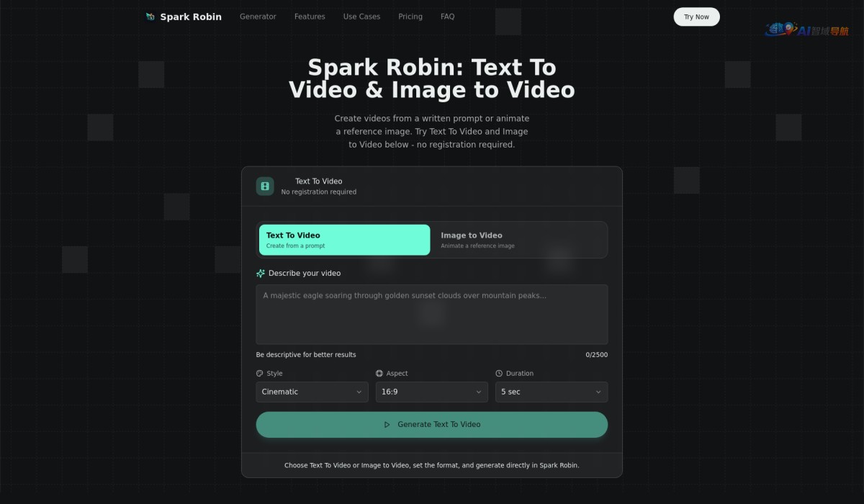864x504 pixels.
Task: Click the Spark Robin brand name link
Action: coord(191,17)
